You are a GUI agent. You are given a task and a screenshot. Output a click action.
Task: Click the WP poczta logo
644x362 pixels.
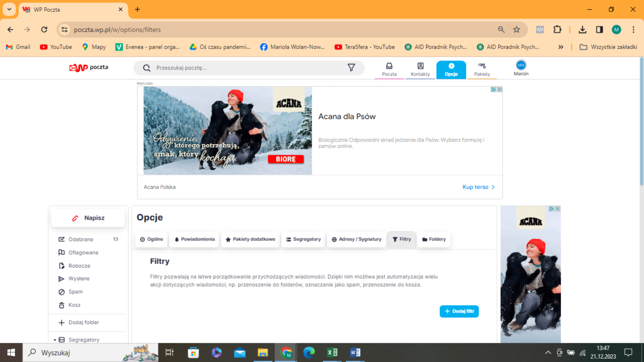pos(89,67)
